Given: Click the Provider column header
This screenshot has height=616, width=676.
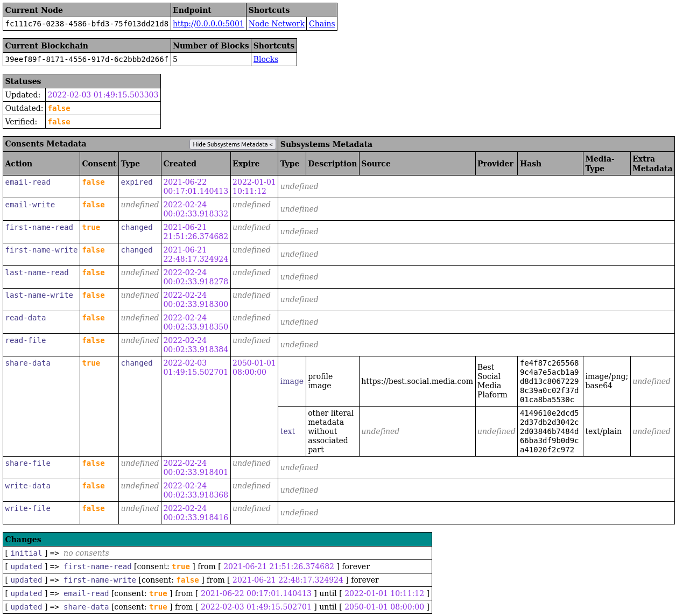Looking at the screenshot, I should coord(496,164).
